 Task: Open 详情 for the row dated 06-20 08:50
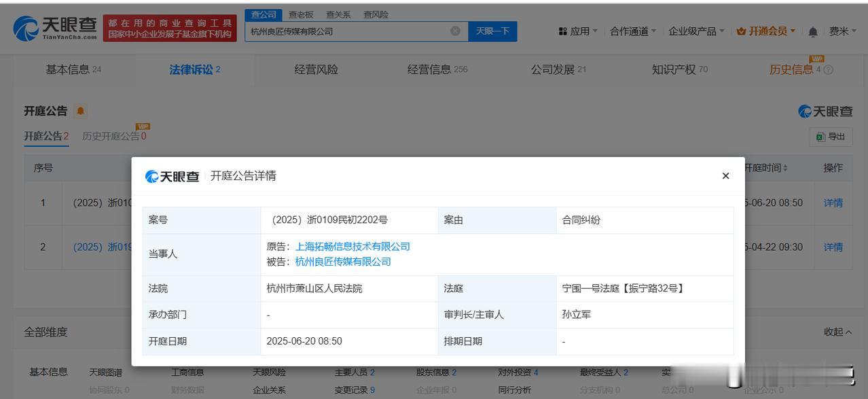coord(833,203)
